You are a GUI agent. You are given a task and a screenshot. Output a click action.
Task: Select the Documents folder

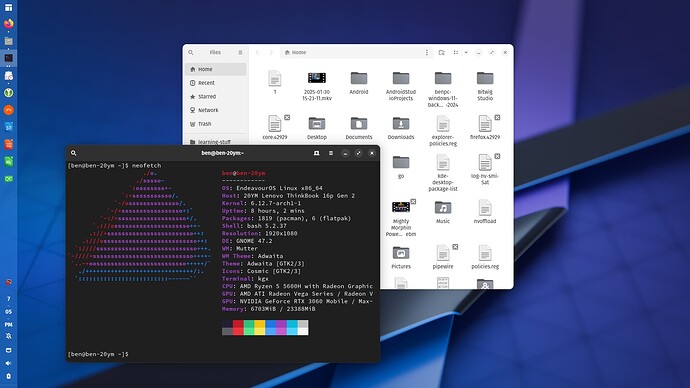[x=359, y=128]
